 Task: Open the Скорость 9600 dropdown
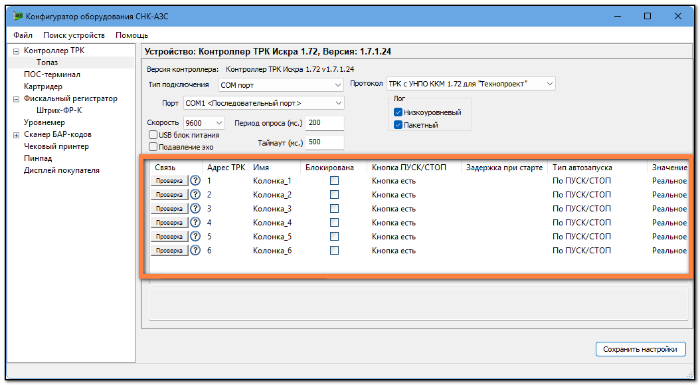point(204,122)
